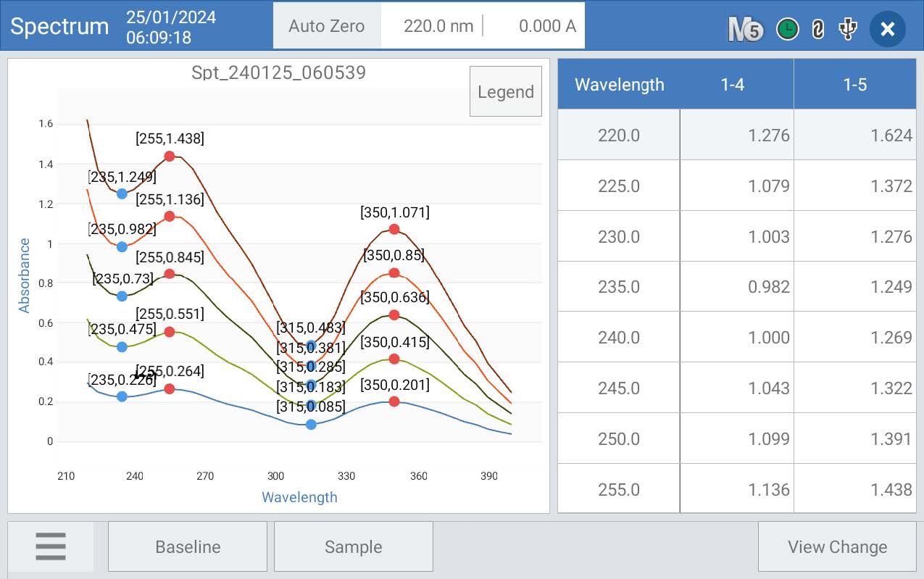Select the Wavelength column header
Viewport: 924px width, 579px height.
click(x=619, y=84)
